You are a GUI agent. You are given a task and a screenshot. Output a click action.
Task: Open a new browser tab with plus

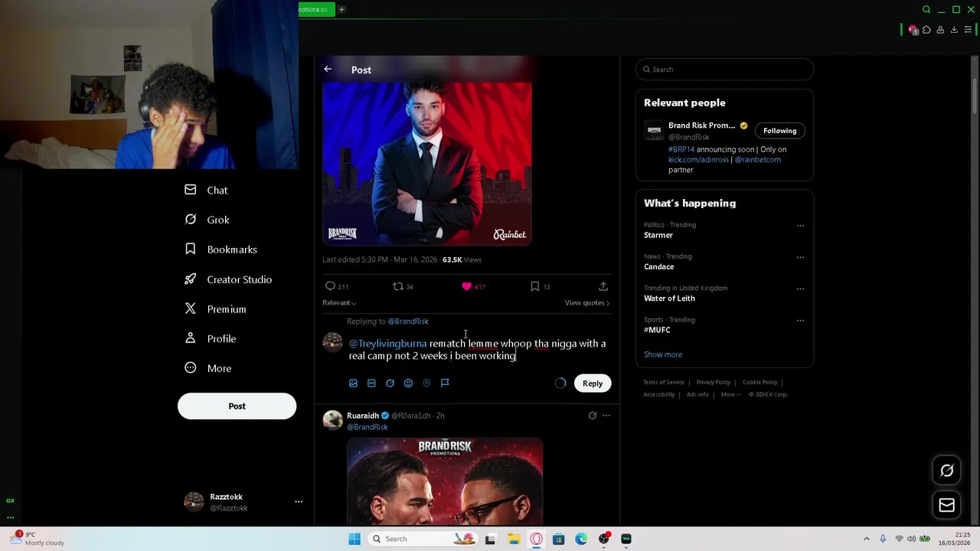point(341,9)
